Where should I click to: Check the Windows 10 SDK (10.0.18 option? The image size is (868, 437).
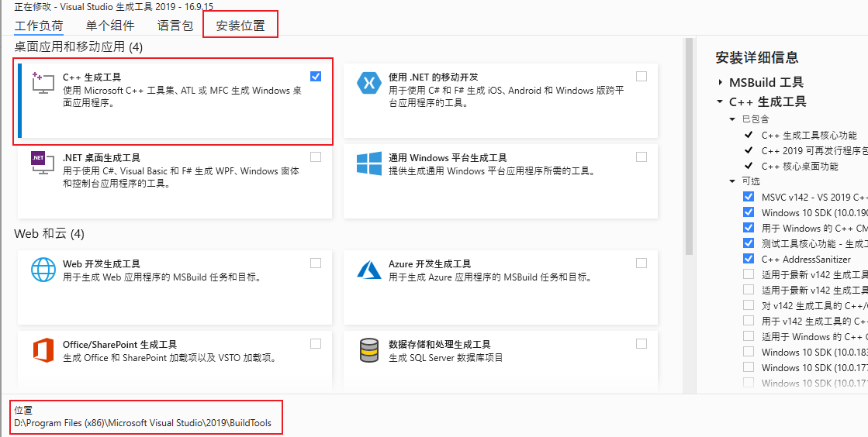[x=749, y=351]
